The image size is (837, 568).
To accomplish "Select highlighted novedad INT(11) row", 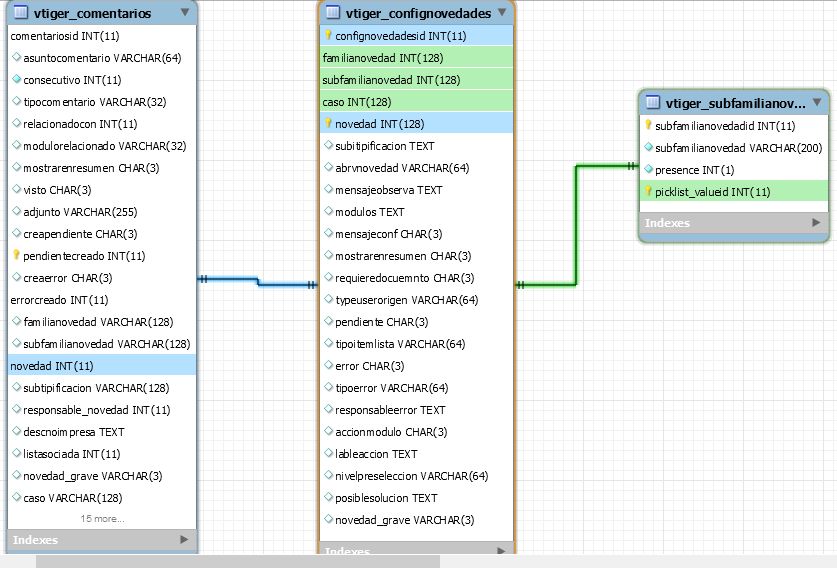I will 102,366.
